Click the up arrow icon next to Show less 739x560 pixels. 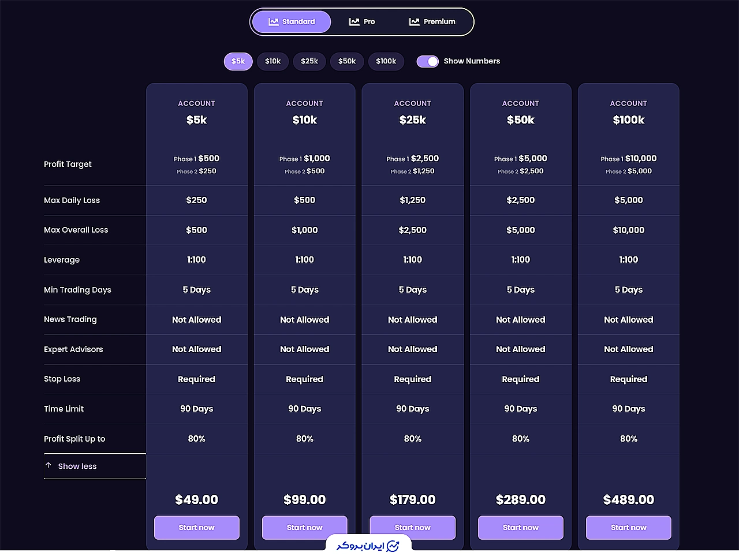[x=48, y=465]
